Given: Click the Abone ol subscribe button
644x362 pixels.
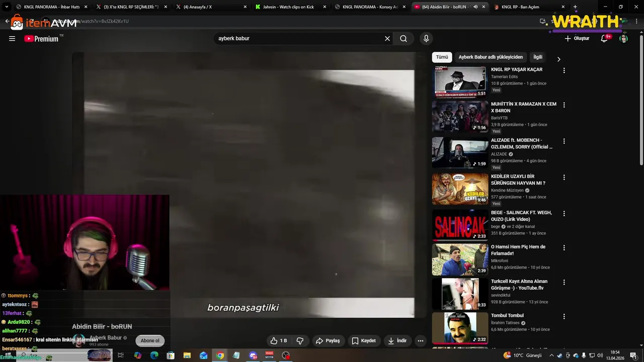Looking at the screenshot, I should pyautogui.click(x=150, y=341).
